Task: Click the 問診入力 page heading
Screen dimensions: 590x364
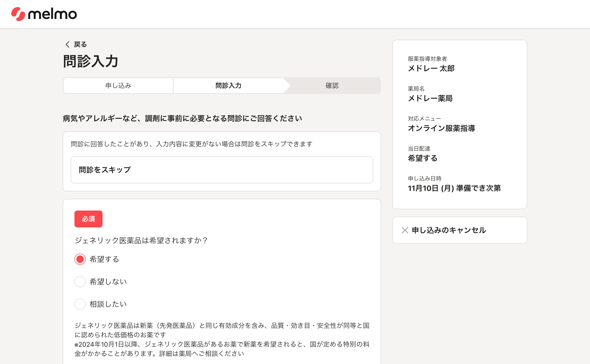Action: [x=91, y=61]
